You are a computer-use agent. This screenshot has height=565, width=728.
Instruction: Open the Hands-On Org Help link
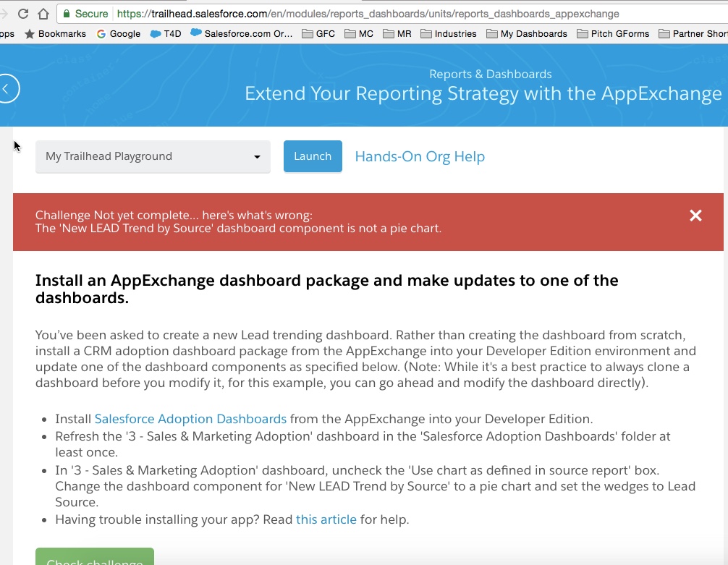tap(420, 157)
